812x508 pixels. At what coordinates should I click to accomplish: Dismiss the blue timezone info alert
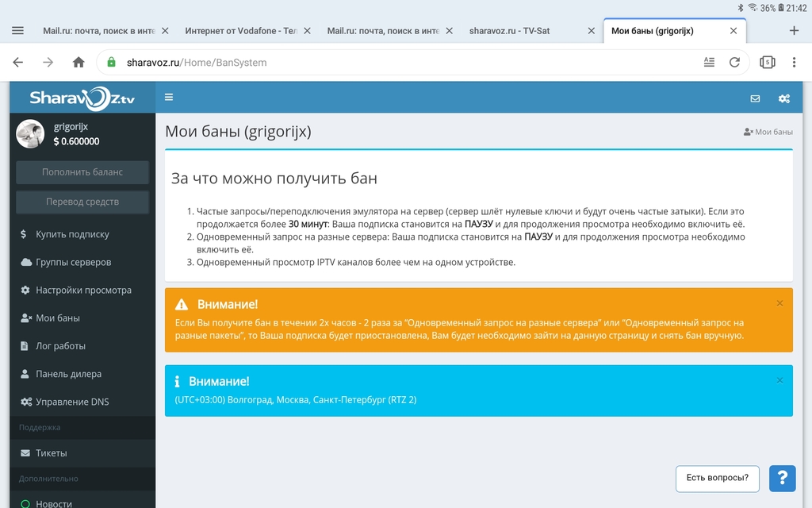pyautogui.click(x=779, y=380)
